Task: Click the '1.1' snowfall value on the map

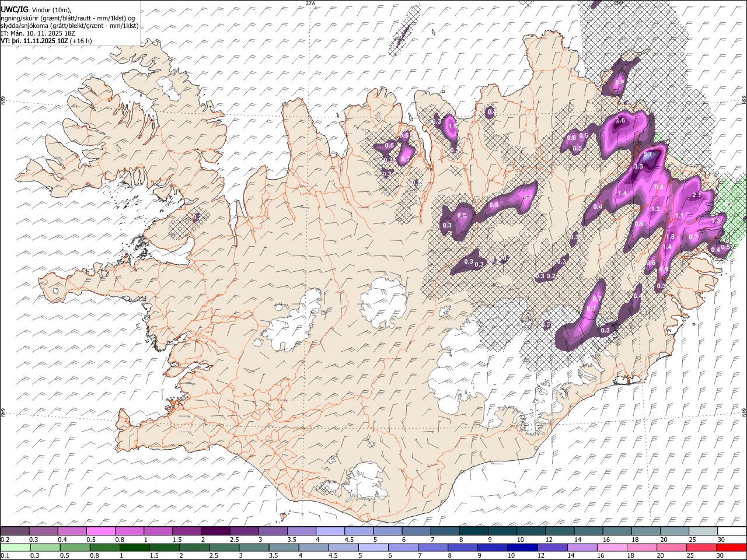Action: pos(679,216)
